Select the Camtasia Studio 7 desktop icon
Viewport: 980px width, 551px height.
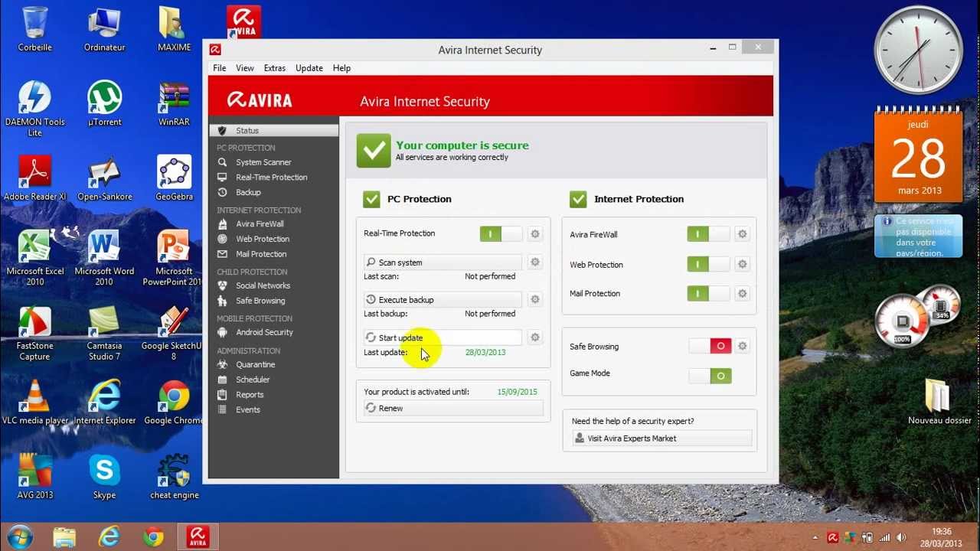click(104, 332)
